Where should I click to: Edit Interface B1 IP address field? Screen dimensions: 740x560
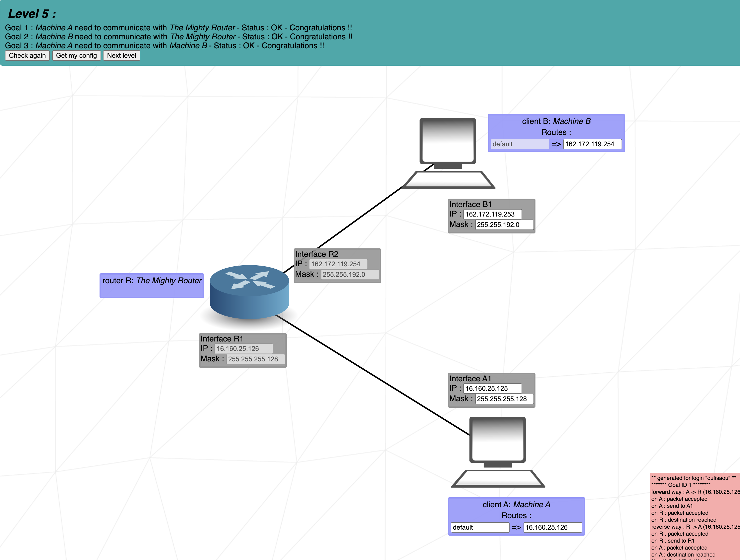pos(492,215)
